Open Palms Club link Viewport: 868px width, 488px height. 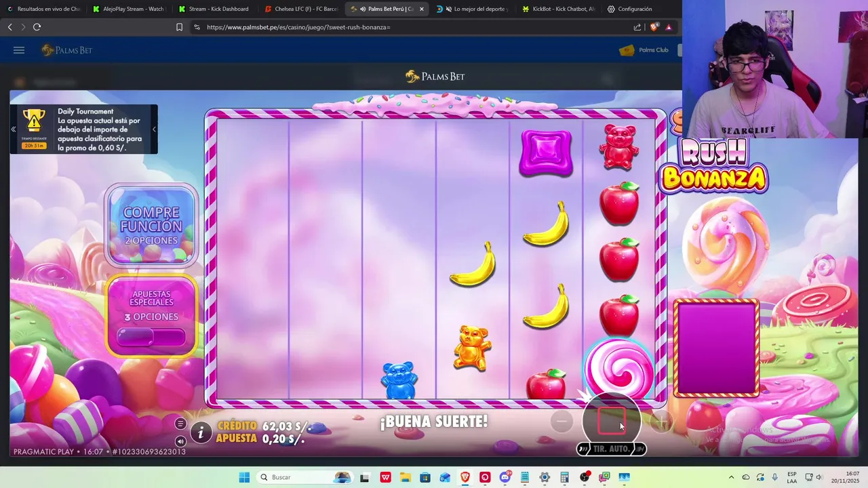pyautogui.click(x=644, y=50)
